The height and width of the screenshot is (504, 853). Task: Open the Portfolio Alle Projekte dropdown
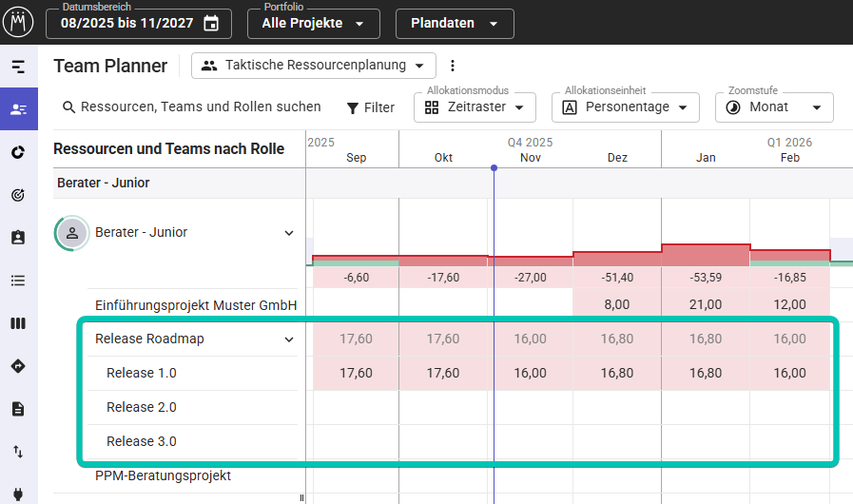pyautogui.click(x=314, y=24)
